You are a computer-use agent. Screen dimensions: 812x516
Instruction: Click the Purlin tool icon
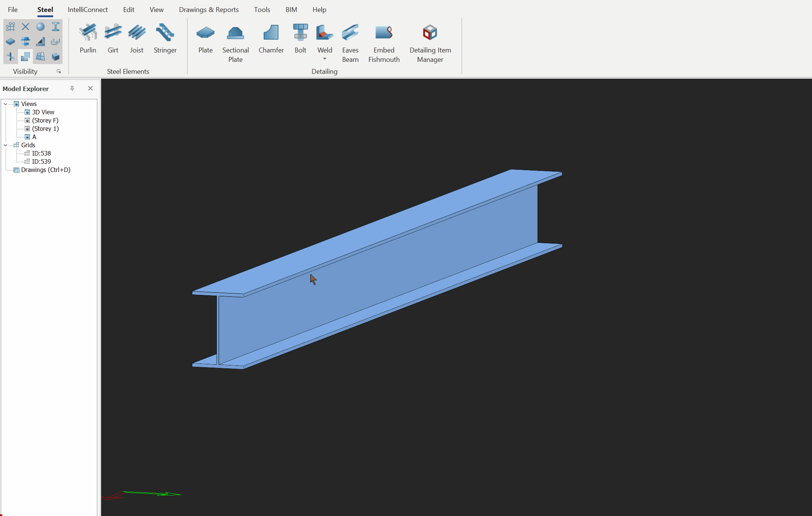click(88, 33)
